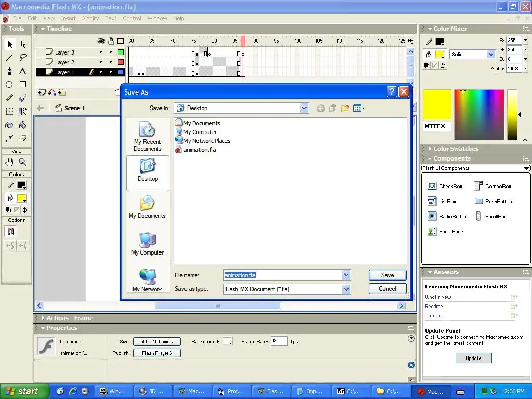The image size is (532, 399).
Task: Select the Text tool
Action: pos(23,71)
